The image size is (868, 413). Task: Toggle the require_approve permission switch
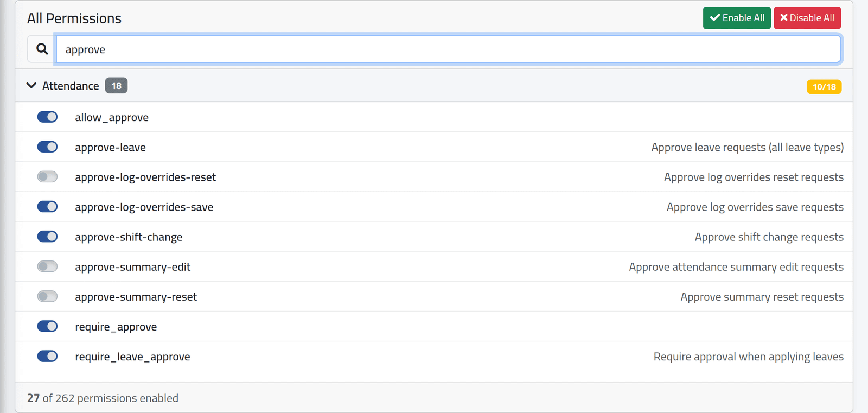coord(47,326)
